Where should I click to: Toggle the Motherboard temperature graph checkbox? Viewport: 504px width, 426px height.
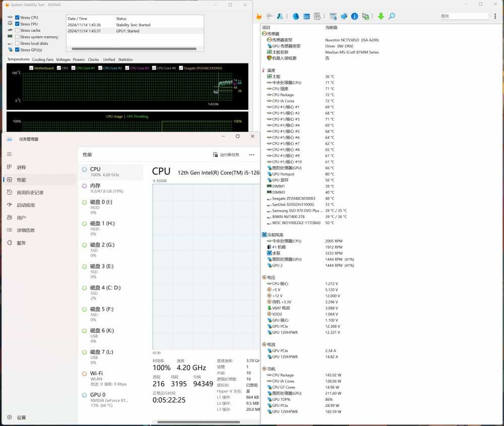[32, 68]
